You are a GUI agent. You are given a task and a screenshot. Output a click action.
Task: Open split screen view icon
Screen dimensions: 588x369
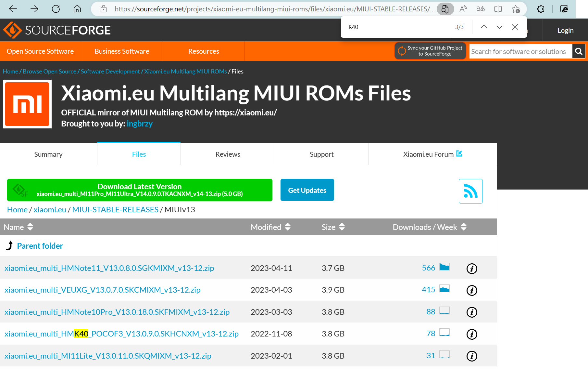[498, 9]
